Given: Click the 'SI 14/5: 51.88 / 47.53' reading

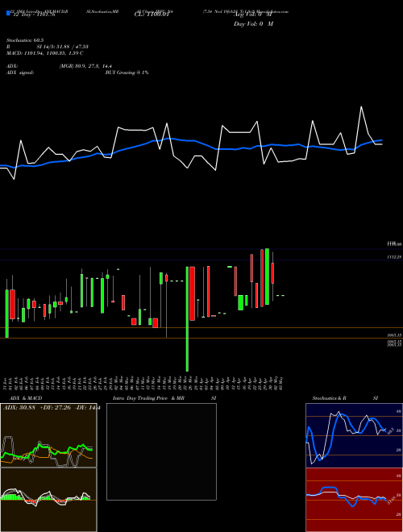Looking at the screenshot, I should point(62,47).
